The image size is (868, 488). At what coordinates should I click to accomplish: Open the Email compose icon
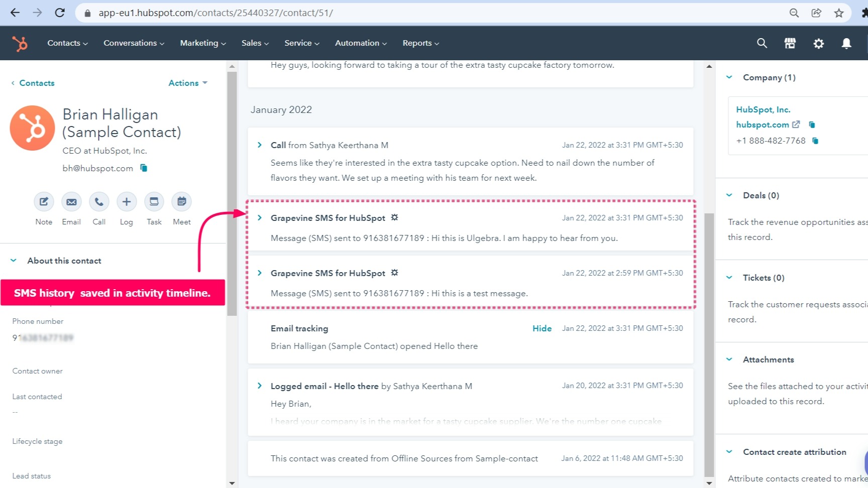pyautogui.click(x=71, y=202)
